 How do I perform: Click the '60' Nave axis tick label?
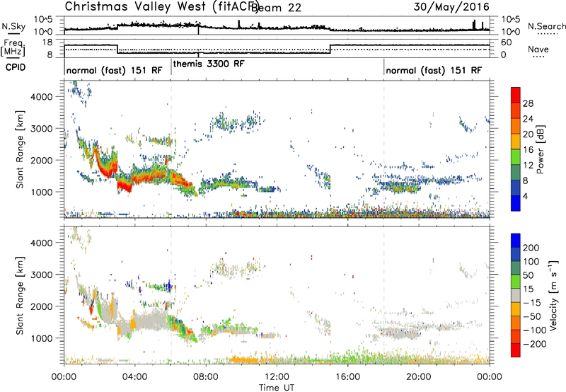tap(506, 42)
